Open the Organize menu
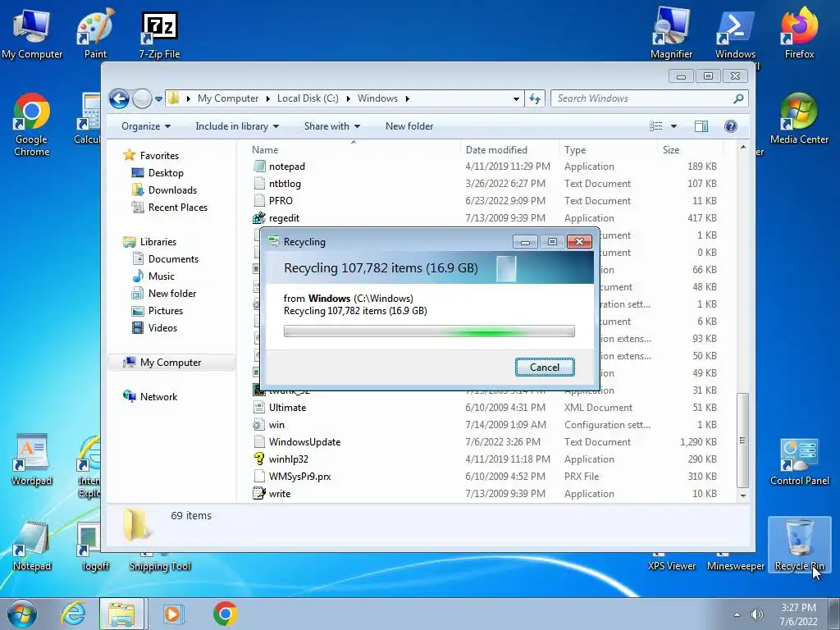The width and height of the screenshot is (840, 630). coord(146,126)
